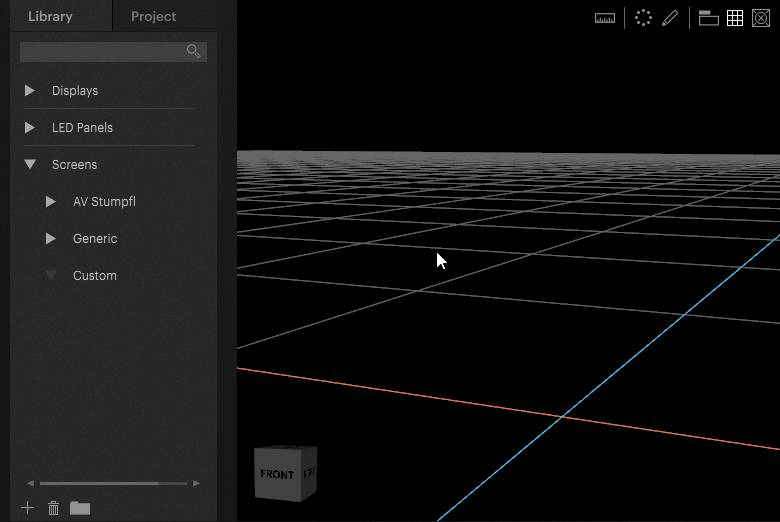The image size is (780, 522).
Task: Collapse the Screens category arrow
Action: [x=30, y=164]
